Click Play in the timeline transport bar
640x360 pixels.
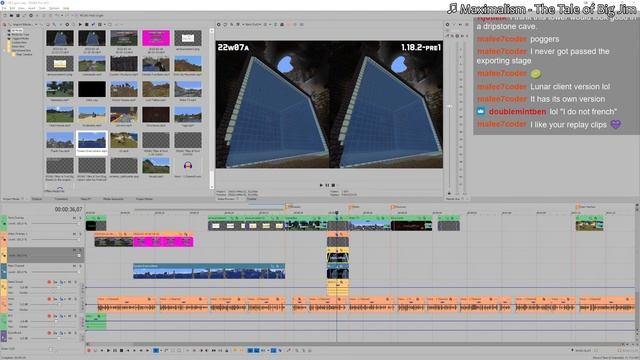tap(109, 350)
